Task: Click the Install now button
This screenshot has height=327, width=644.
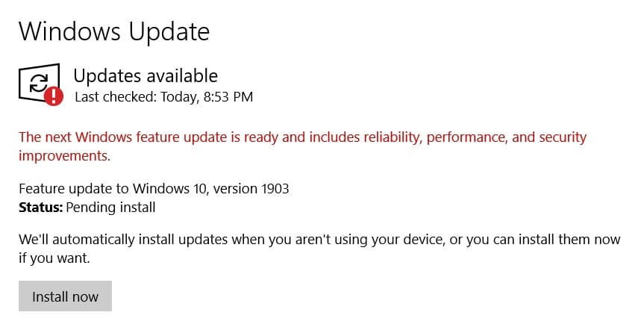Action: [65, 296]
